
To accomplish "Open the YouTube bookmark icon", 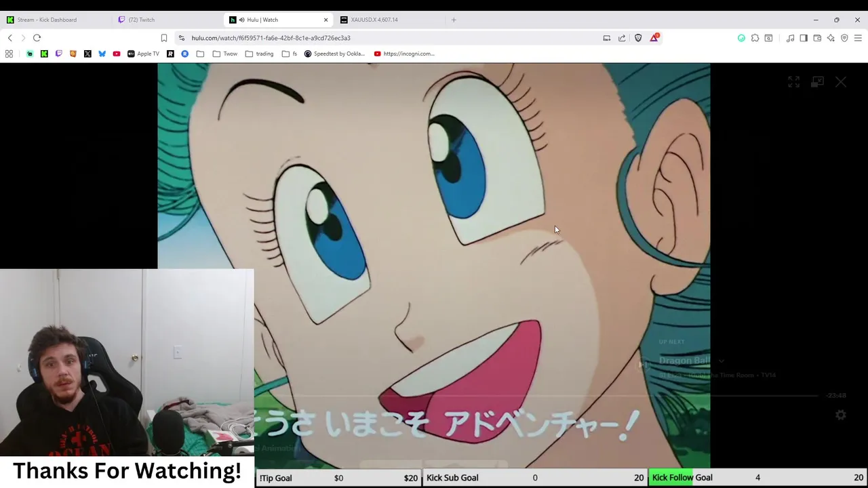I will click(x=117, y=54).
